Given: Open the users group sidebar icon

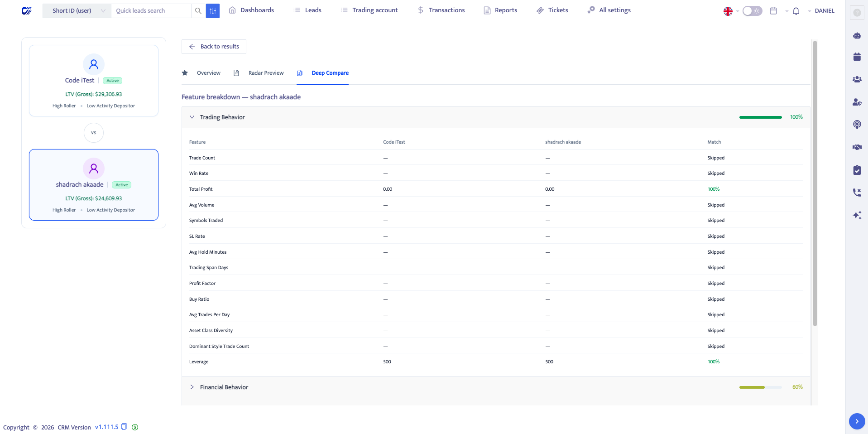Looking at the screenshot, I should [857, 79].
